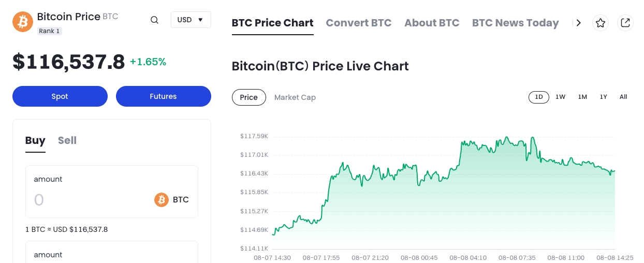Screen dimensions: 644x263
Task: Go to the About BTC tab
Action: pyautogui.click(x=432, y=23)
